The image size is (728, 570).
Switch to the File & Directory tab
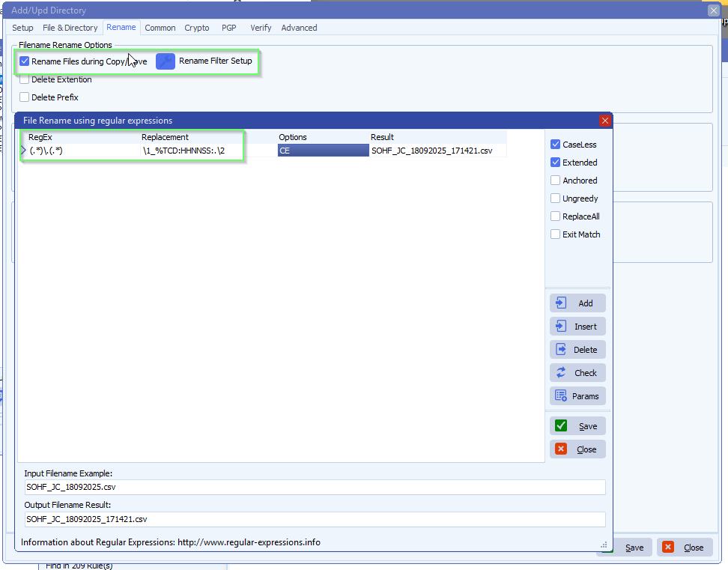click(70, 28)
